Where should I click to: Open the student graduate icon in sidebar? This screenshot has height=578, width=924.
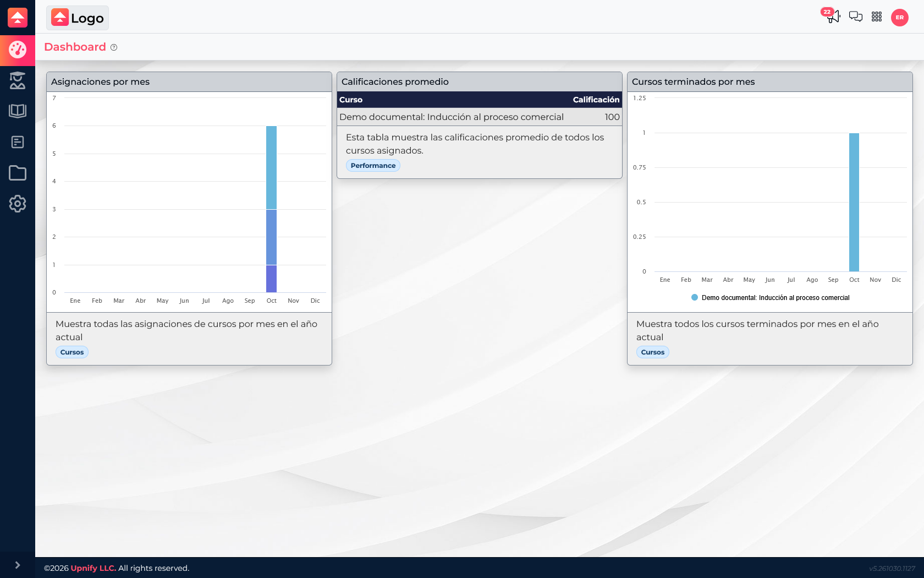pyautogui.click(x=18, y=80)
